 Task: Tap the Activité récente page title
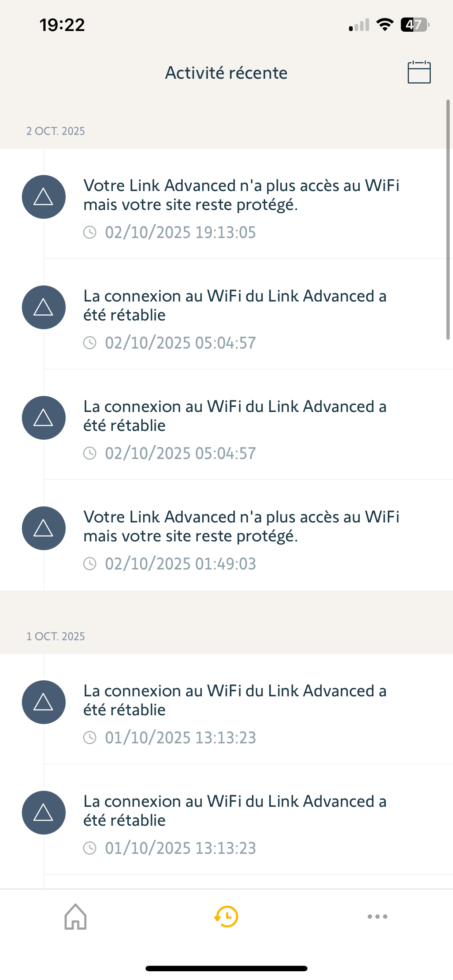226,73
